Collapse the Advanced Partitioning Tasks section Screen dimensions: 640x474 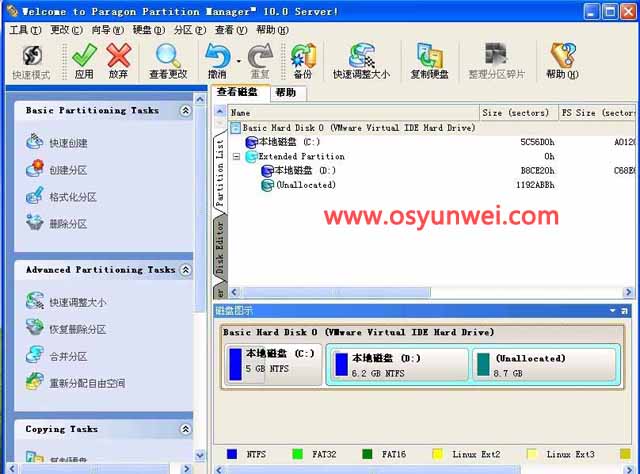coord(186,270)
